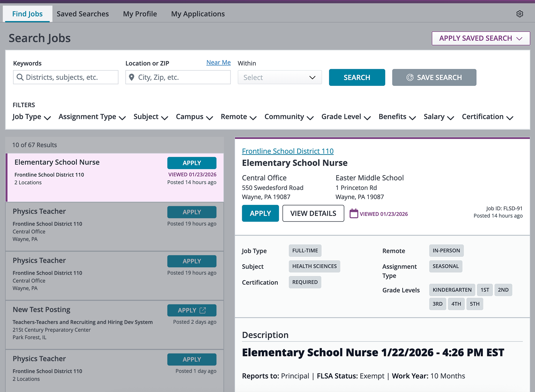This screenshot has height=392, width=535.
Task: Click the external link icon on New Test Posting
Action: 203,310
